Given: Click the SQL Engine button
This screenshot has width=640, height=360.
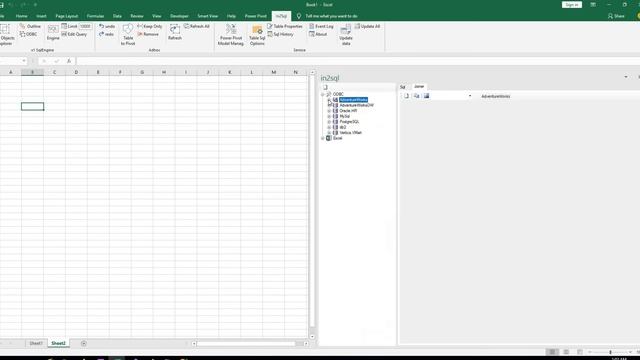Looking at the screenshot, I should point(53,33).
